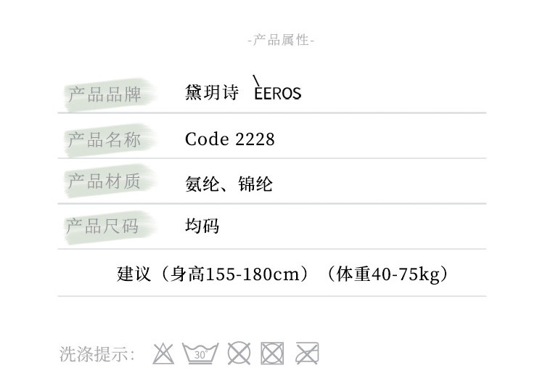
Task: Select the brand name 黛玥诗
Action: tap(212, 94)
